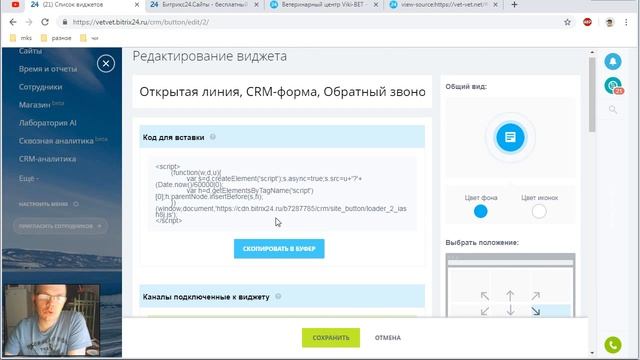Open a new browser tab with plus
Screen dimensions: 640x360
[x=514, y=4]
